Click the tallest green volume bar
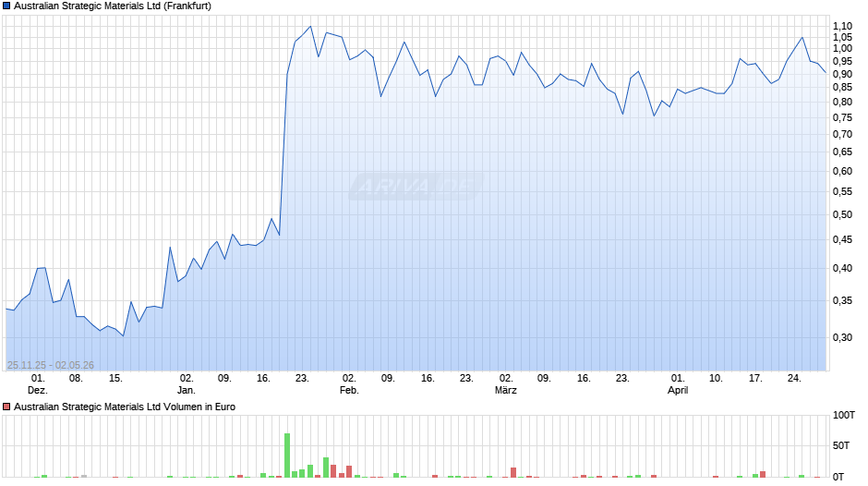This screenshot has width=868, height=486. 287,455
